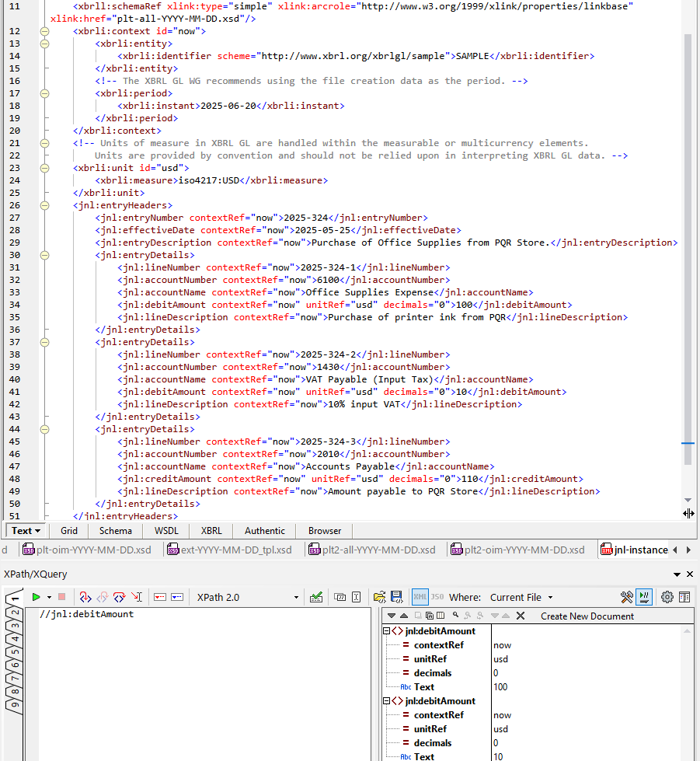Click the save XPath expression icon
The width and height of the screenshot is (700, 761).
click(397, 597)
